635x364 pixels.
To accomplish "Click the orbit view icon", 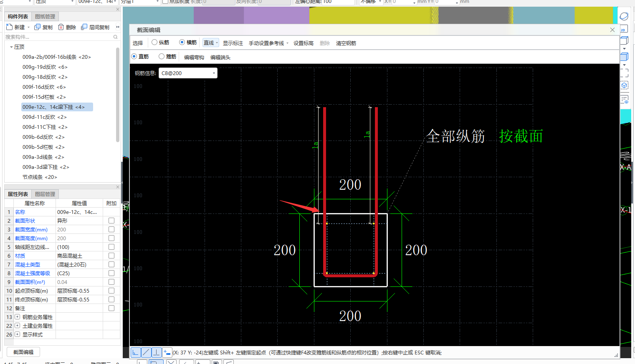I will point(624,16).
